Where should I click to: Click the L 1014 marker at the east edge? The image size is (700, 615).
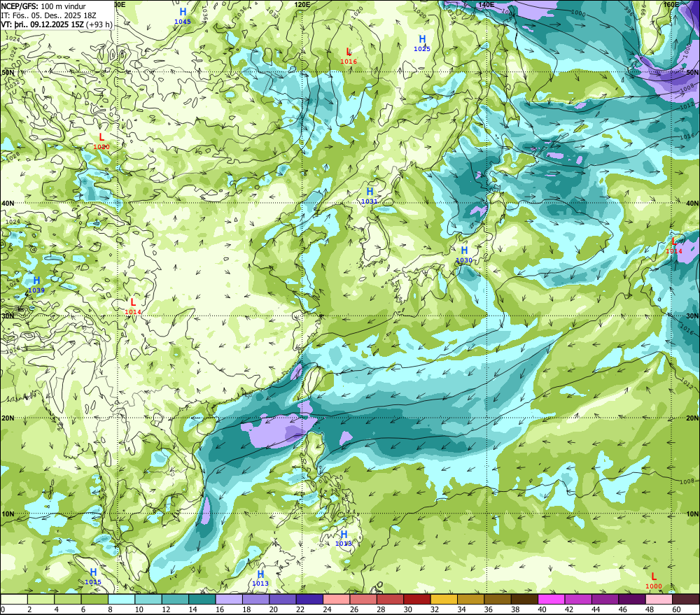pos(674,246)
